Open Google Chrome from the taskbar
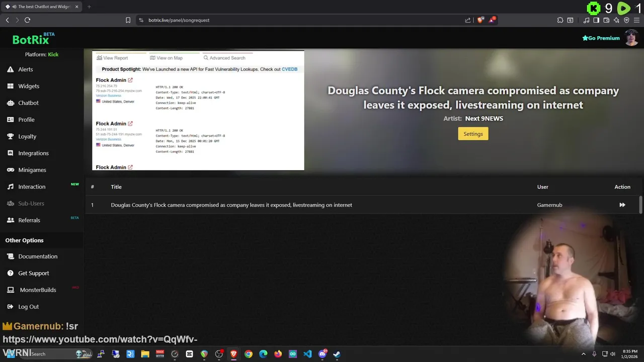 click(249, 354)
